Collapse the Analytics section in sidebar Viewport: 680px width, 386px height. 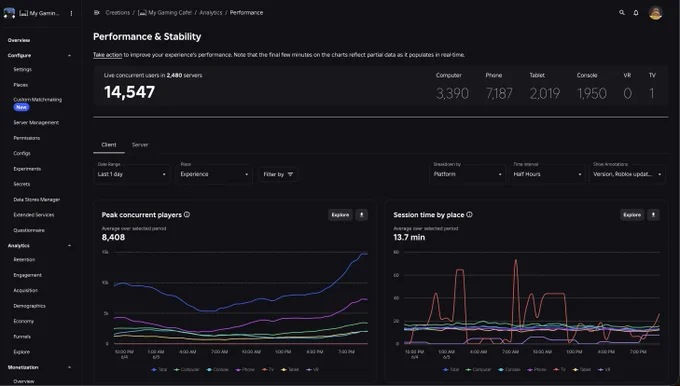pyautogui.click(x=69, y=245)
